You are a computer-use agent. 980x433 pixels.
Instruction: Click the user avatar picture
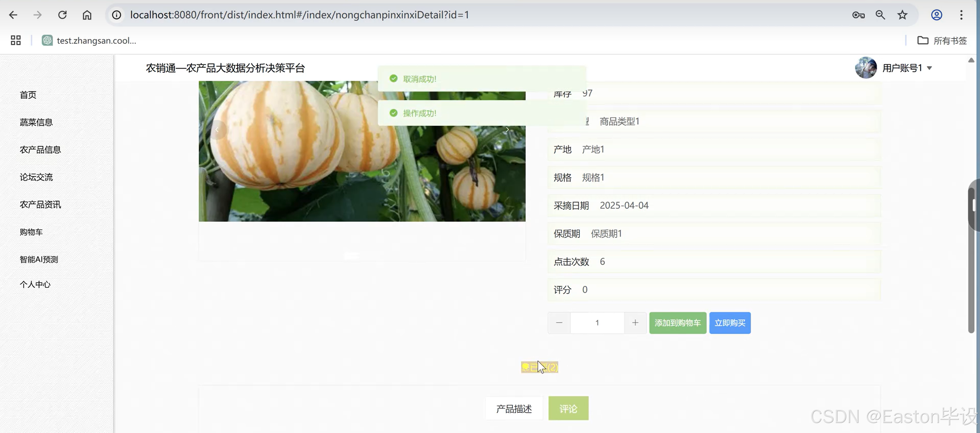tap(866, 68)
